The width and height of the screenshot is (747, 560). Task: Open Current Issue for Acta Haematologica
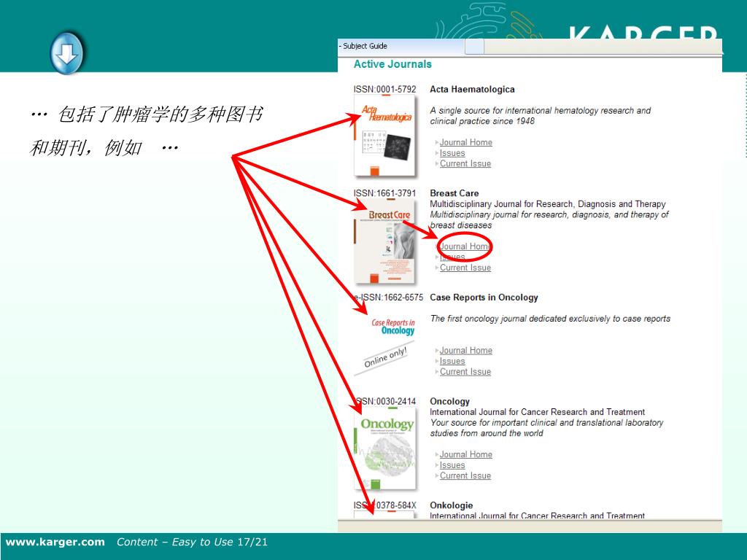pyautogui.click(x=465, y=163)
